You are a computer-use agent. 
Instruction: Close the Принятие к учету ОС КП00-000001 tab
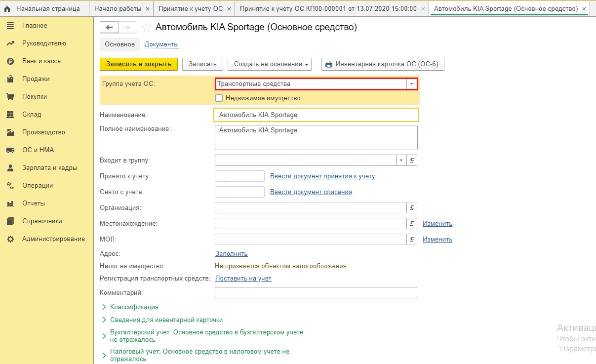point(423,9)
